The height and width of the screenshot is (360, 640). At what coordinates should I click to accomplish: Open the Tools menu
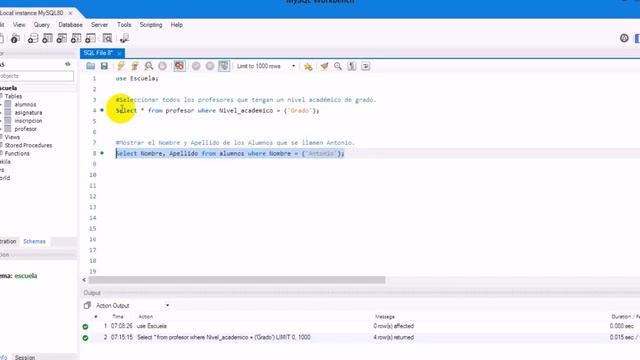[x=124, y=25]
